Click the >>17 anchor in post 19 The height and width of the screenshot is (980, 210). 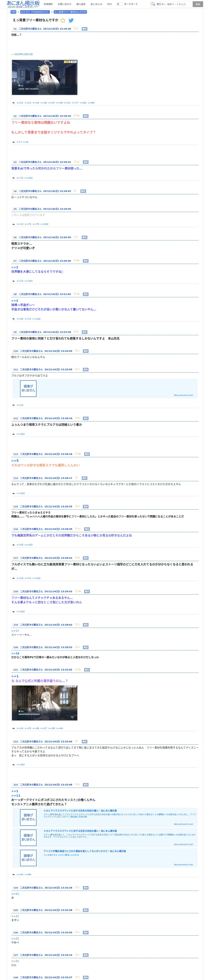click(15, 631)
